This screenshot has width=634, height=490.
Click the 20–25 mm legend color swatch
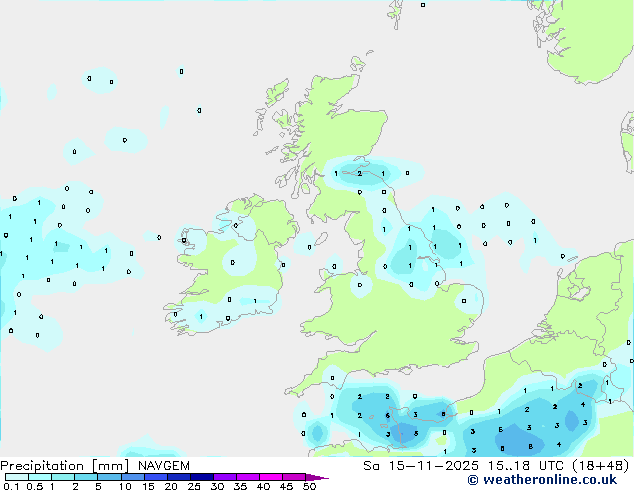point(178,477)
